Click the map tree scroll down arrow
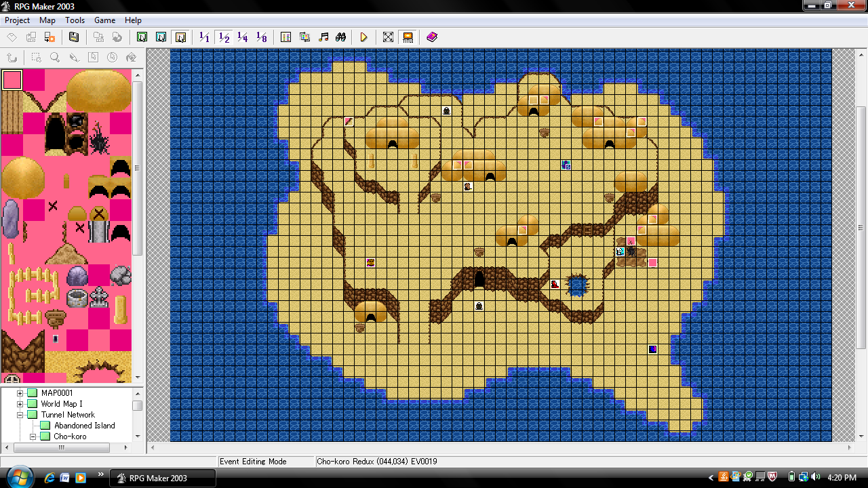Image resolution: width=868 pixels, height=488 pixels. point(138,436)
